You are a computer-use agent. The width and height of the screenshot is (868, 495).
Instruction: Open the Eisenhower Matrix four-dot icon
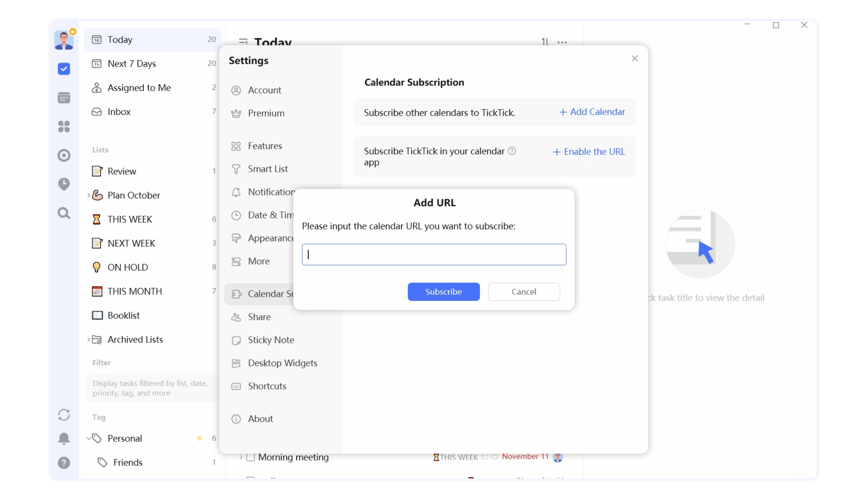click(64, 126)
